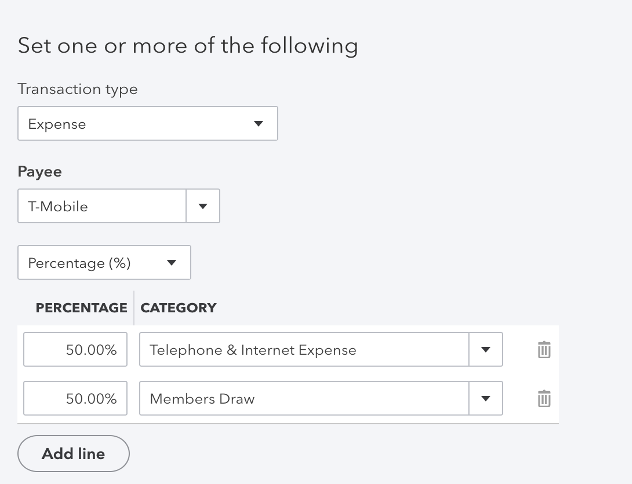
Task: Open the Payee dropdown arrow
Action: coord(203,206)
